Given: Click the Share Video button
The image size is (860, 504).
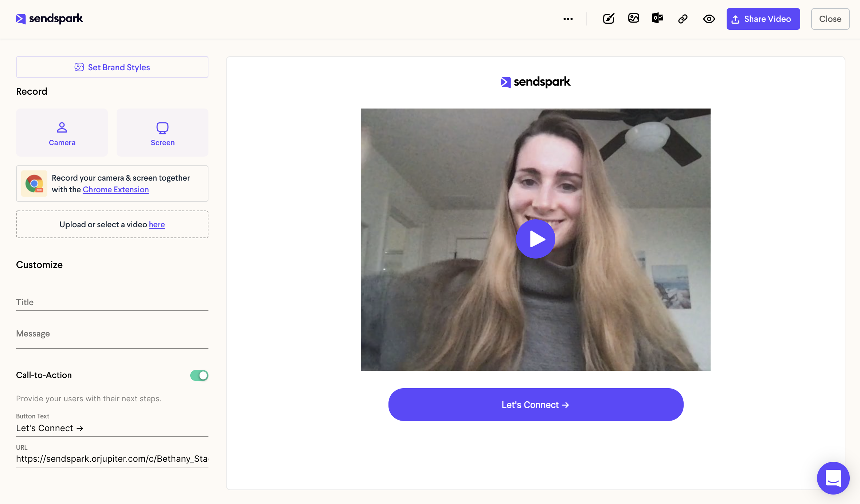Looking at the screenshot, I should click(763, 19).
